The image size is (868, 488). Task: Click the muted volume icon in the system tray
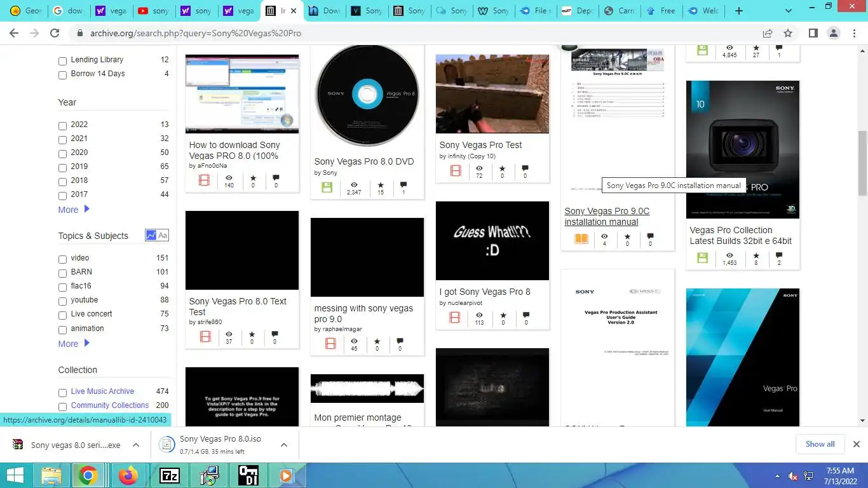pos(793,476)
